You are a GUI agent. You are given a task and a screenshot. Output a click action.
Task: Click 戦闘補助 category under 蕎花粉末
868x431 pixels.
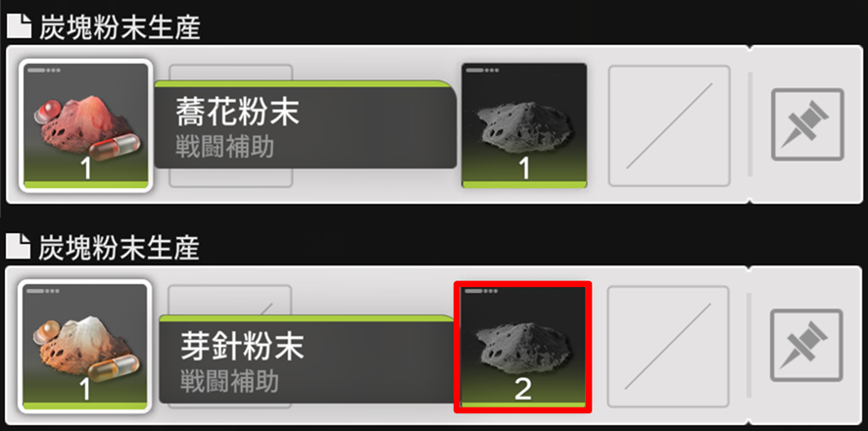[x=224, y=148]
